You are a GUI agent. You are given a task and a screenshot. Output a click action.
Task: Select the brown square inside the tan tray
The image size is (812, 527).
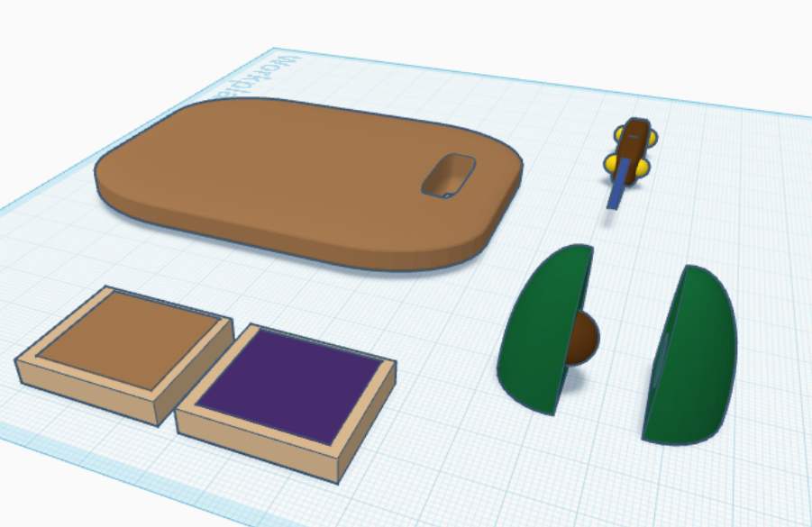pos(129,339)
